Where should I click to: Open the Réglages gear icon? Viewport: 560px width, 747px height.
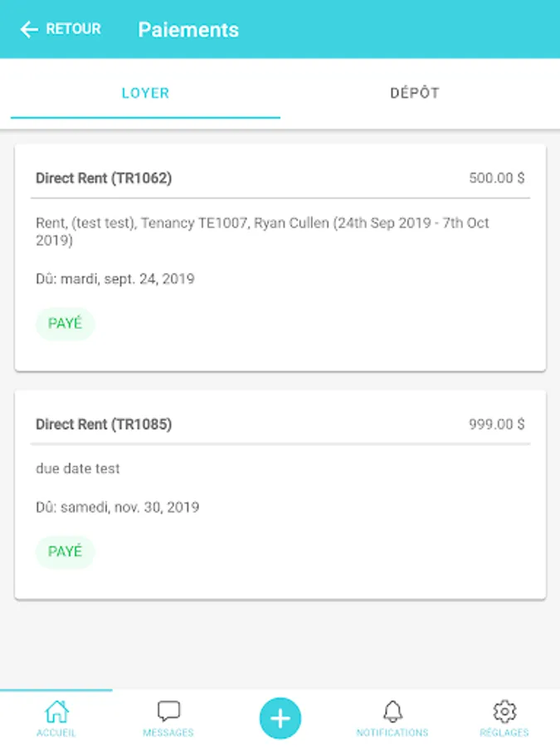pos(504,711)
